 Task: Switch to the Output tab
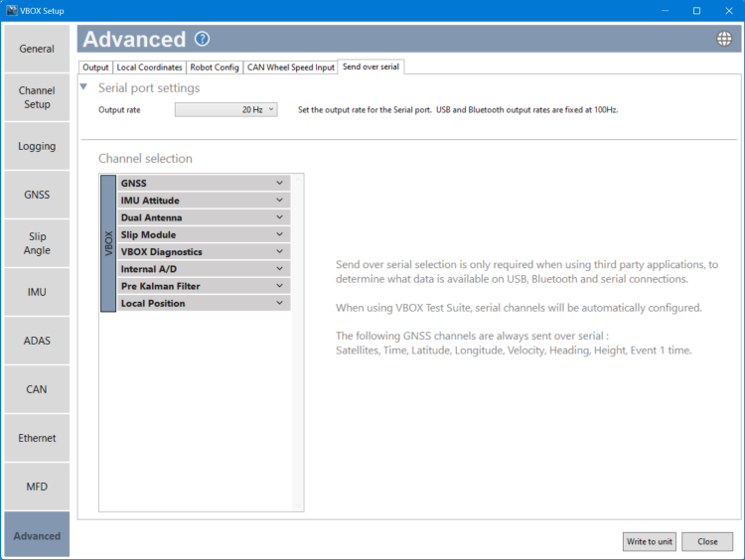(95, 68)
